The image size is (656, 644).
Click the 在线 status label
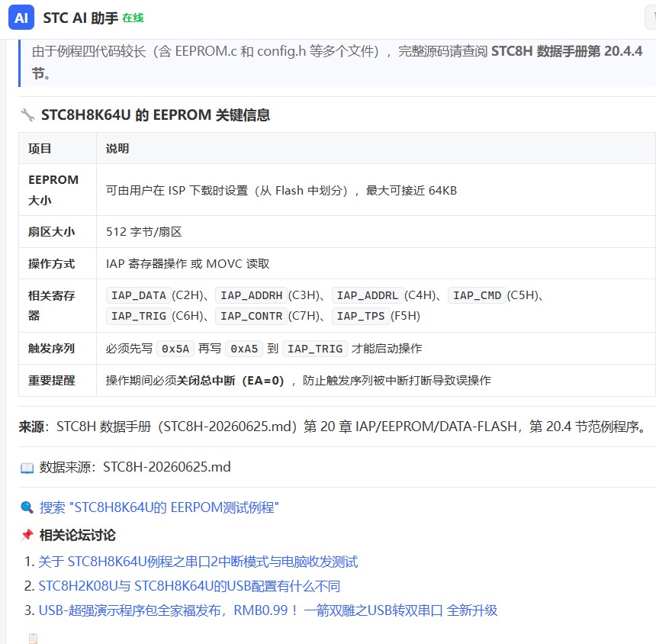[133, 18]
